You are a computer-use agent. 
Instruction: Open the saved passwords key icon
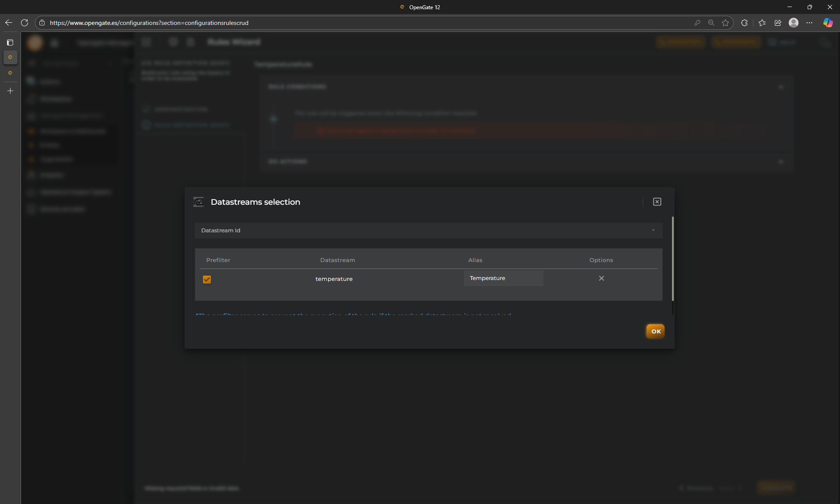[x=697, y=23]
